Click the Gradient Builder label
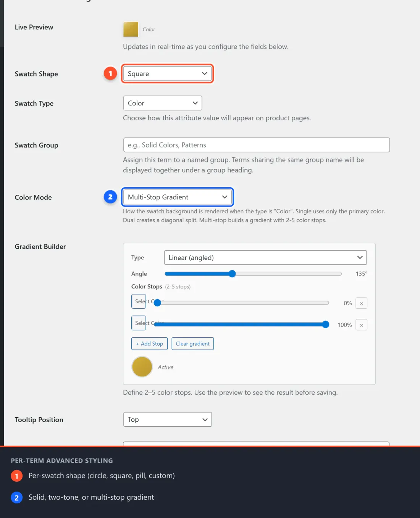 (40, 247)
